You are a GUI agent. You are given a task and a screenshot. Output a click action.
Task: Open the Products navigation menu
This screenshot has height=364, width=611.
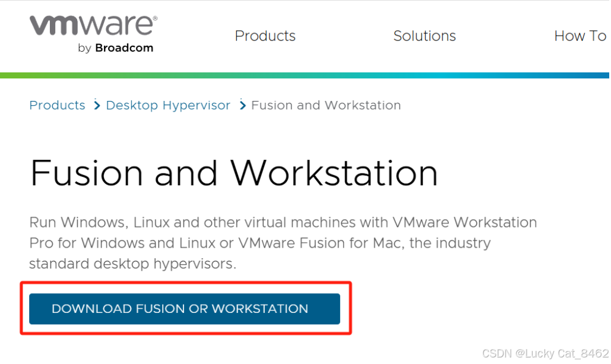coord(265,36)
